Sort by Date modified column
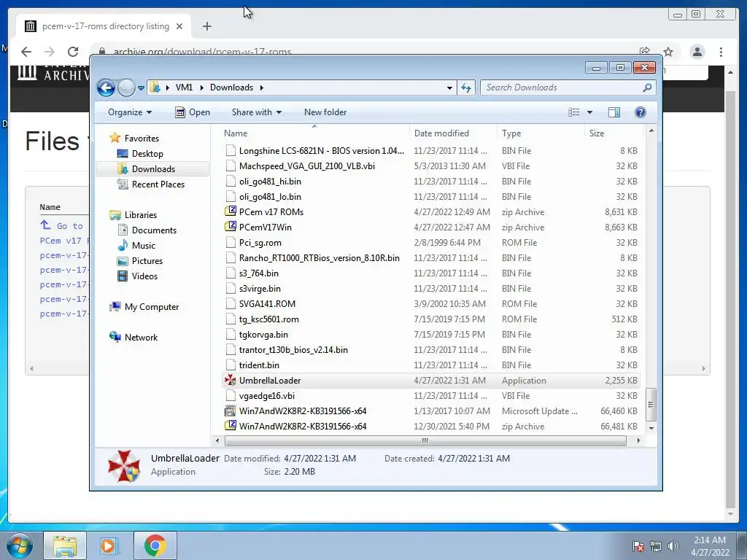The width and height of the screenshot is (747, 560). pyautogui.click(x=452, y=133)
